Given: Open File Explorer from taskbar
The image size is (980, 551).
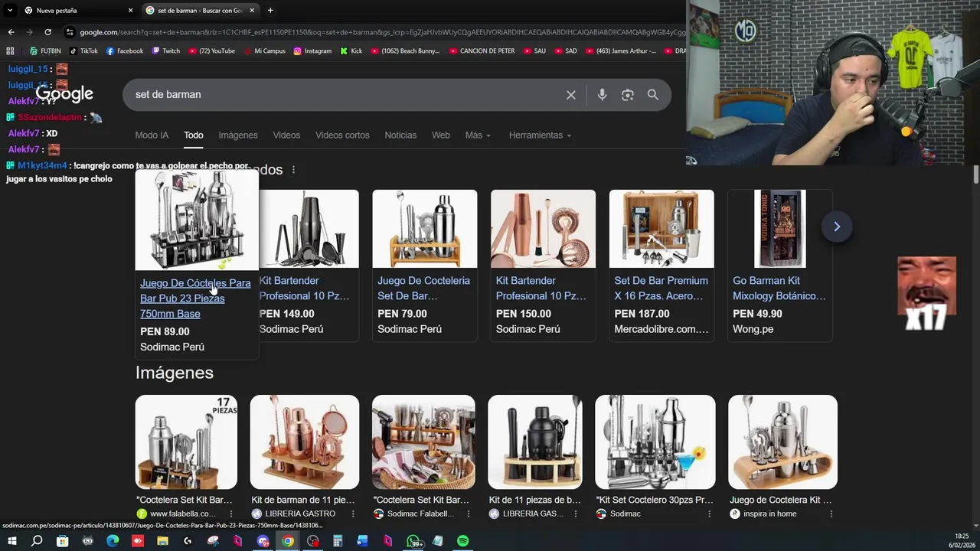Looking at the screenshot, I should (x=162, y=541).
